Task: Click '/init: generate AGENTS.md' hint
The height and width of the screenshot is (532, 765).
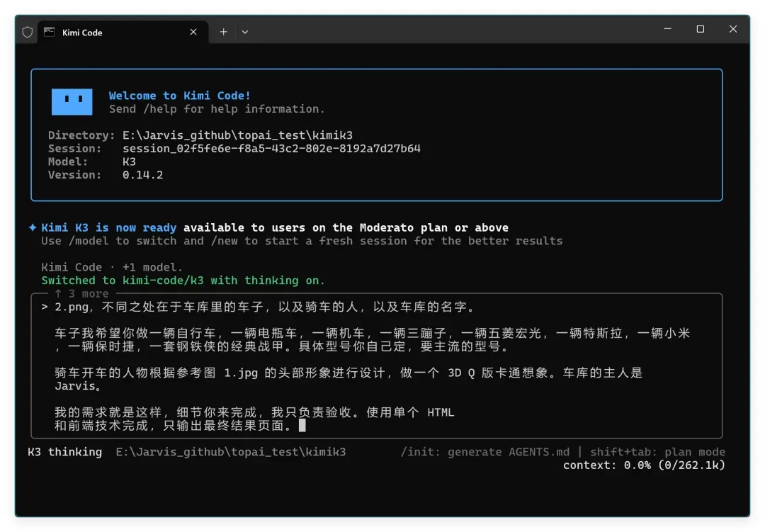Action: (485, 452)
